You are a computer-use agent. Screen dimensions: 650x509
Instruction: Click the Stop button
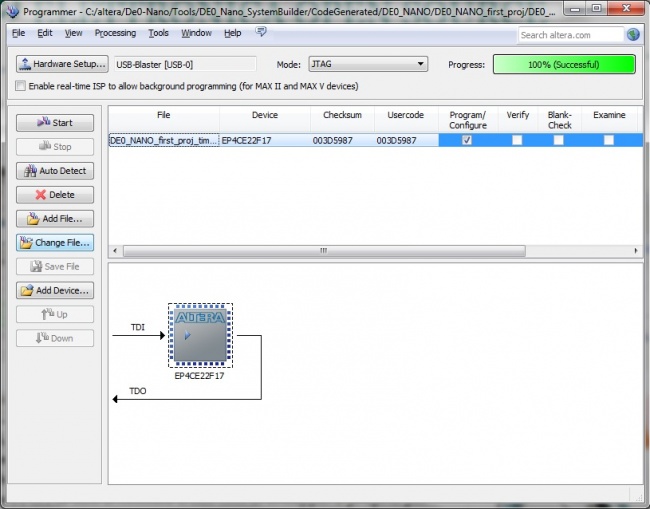click(55, 147)
